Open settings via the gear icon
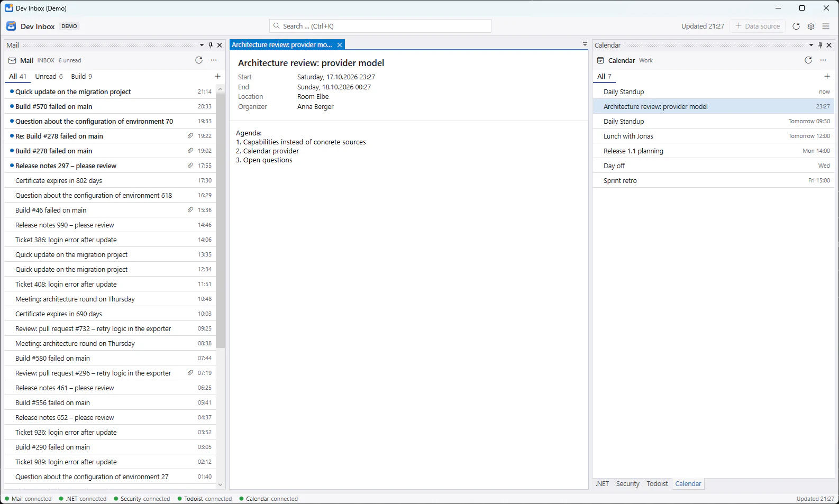 [811, 26]
